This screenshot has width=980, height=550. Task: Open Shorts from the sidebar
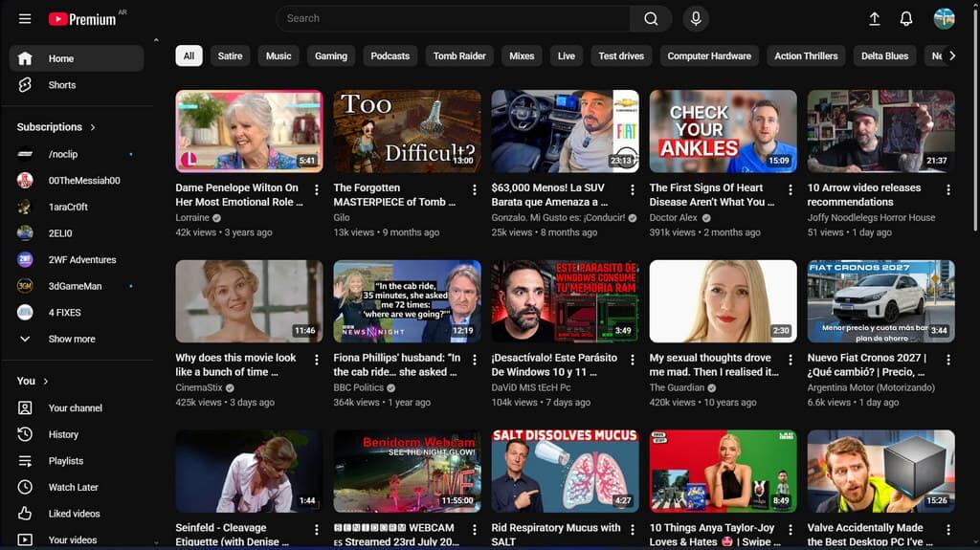coord(77,85)
